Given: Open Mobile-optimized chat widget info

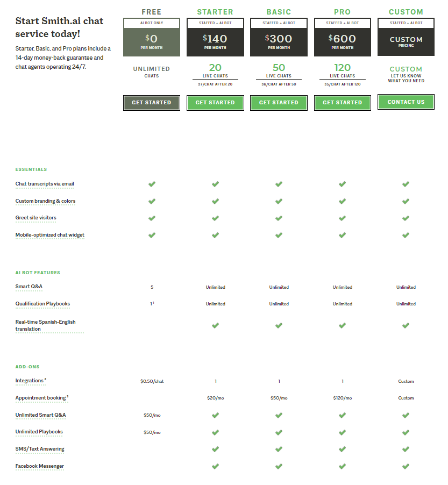Looking at the screenshot, I should 49,235.
